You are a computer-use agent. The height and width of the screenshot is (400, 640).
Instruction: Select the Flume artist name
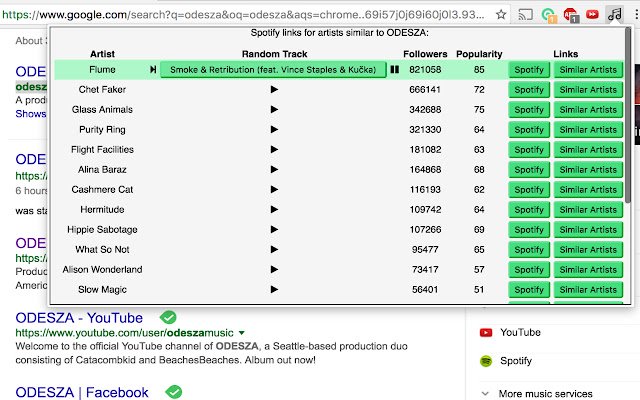pos(102,69)
